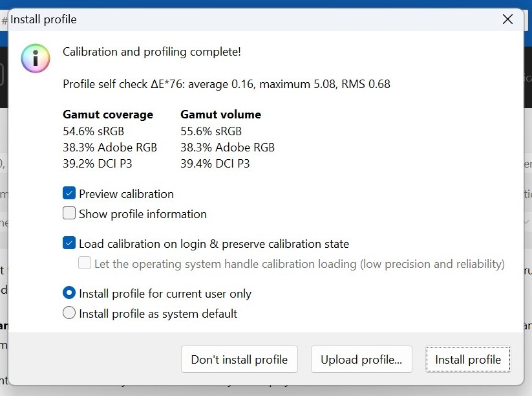Select "Install profile as system default"
The width and height of the screenshot is (532, 396).
click(69, 313)
